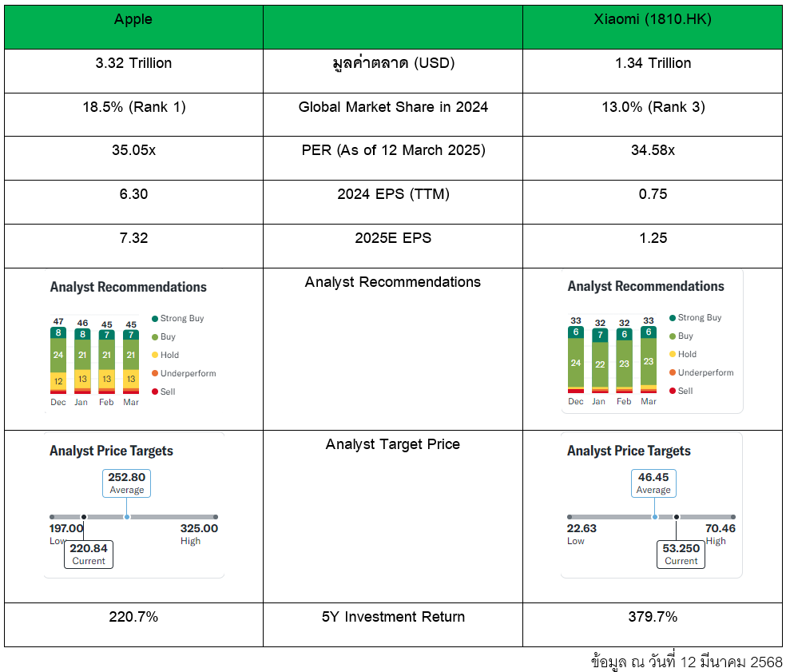This screenshot has height=672, width=786.
Task: Click Hold legend dot in Apple chart
Action: (x=155, y=355)
